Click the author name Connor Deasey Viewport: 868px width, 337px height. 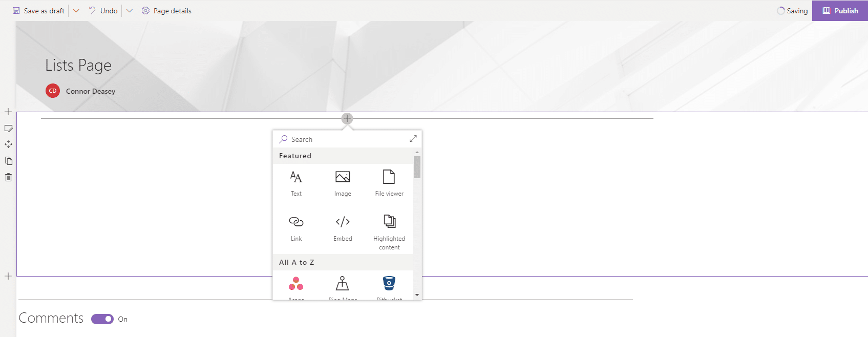coord(91,91)
